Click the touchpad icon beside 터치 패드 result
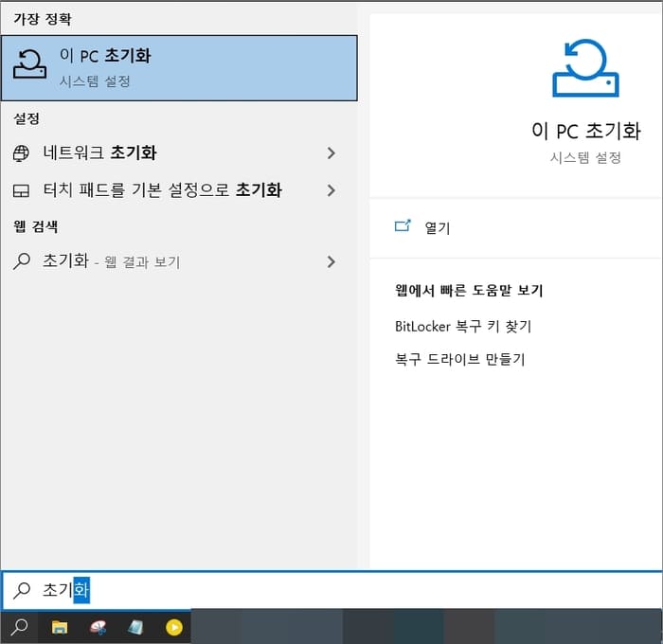This screenshot has height=644, width=663. click(21, 191)
